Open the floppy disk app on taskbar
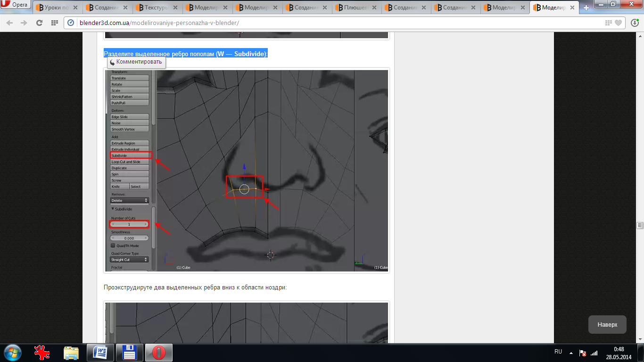This screenshot has width=644, height=362. [129, 353]
